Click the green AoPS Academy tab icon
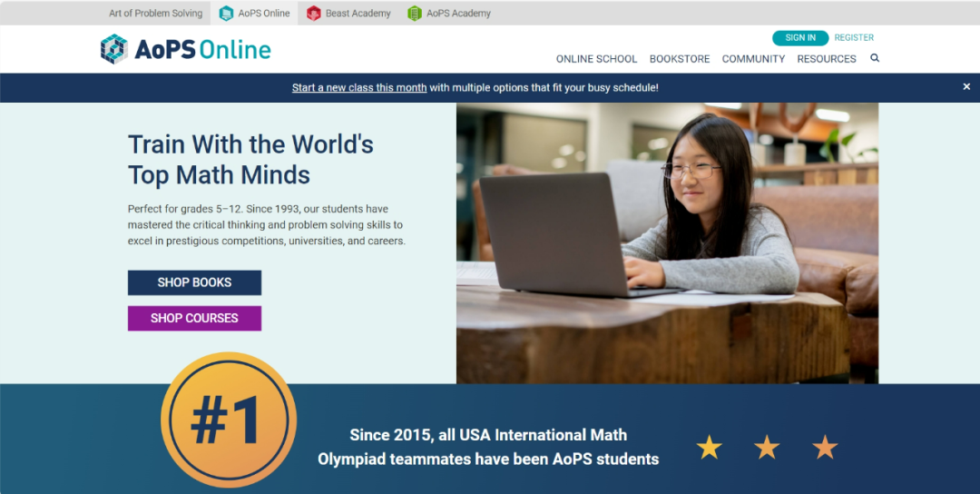980x494 pixels. pos(415,14)
